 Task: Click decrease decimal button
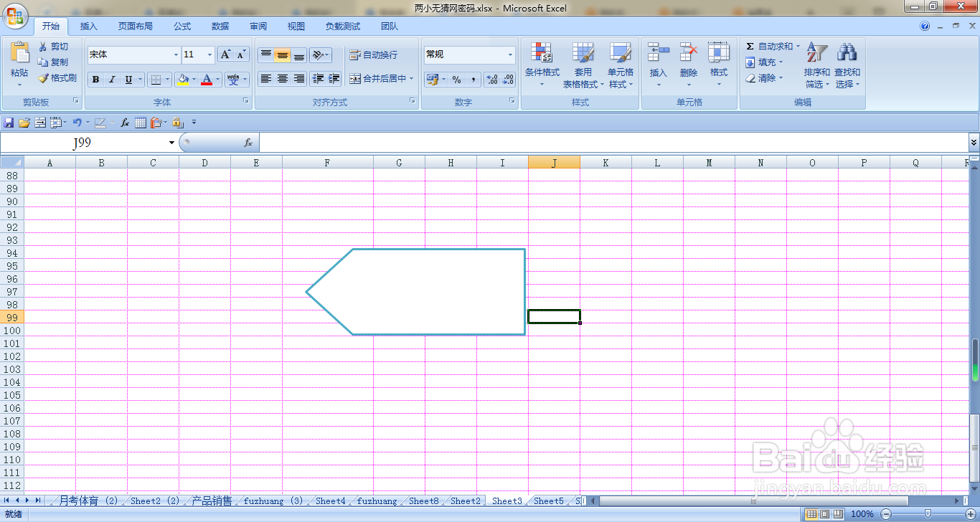tap(508, 80)
